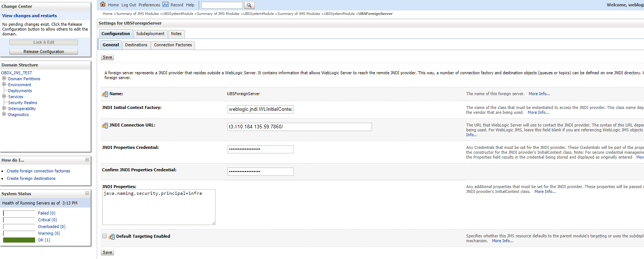This screenshot has height=259, width=644.
Task: Open Domain Partitions tree link
Action: (24, 79)
